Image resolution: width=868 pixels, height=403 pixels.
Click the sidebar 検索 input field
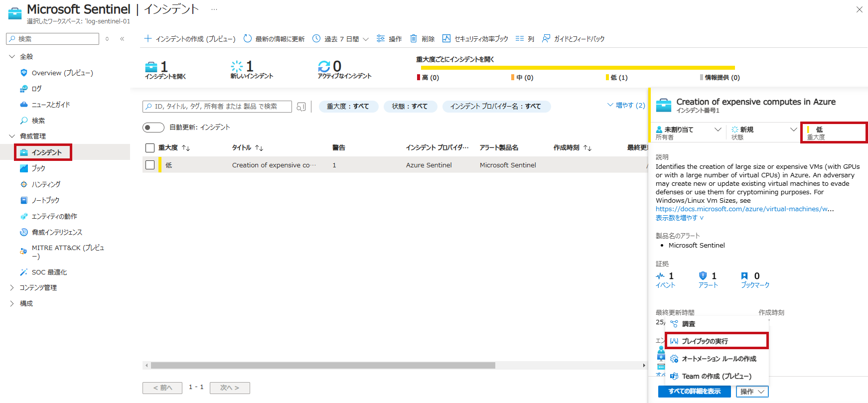[x=52, y=39]
